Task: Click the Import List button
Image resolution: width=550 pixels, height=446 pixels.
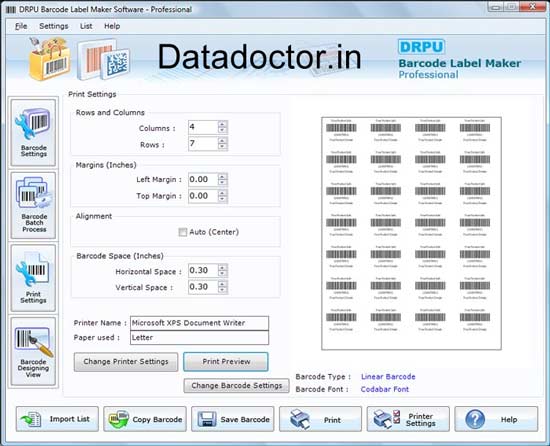Action: pos(57,419)
